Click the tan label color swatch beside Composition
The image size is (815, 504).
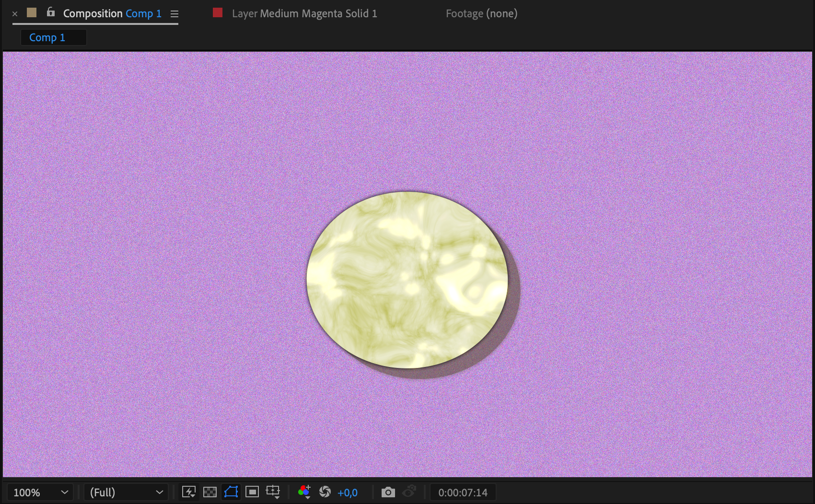(x=32, y=12)
